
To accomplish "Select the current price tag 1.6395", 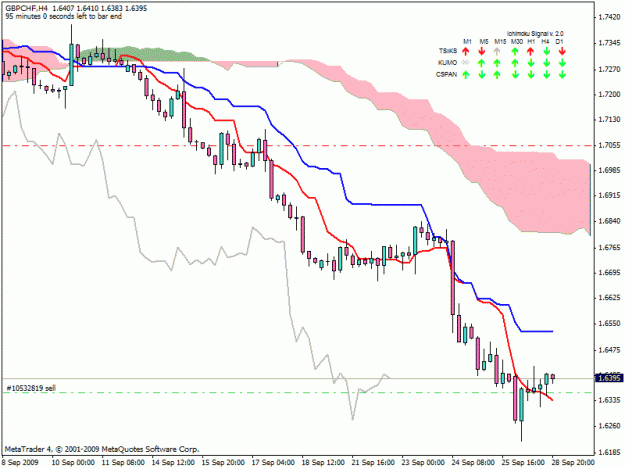I will pyautogui.click(x=609, y=378).
